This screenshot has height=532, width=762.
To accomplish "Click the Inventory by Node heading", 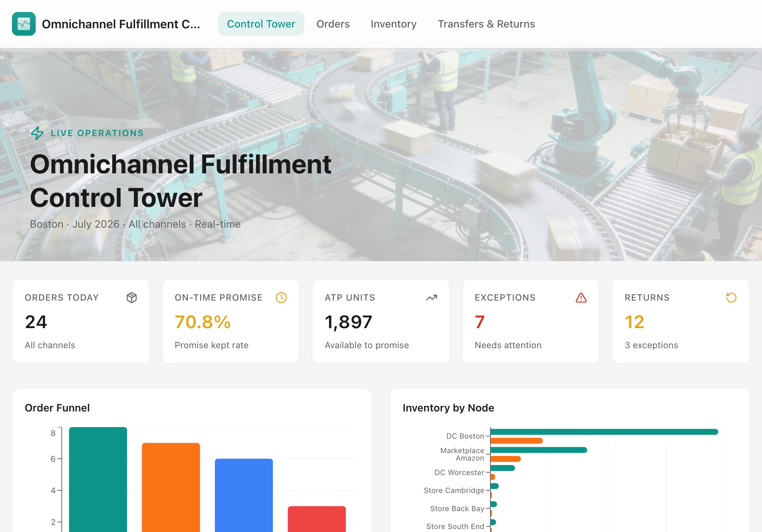I will point(448,408).
